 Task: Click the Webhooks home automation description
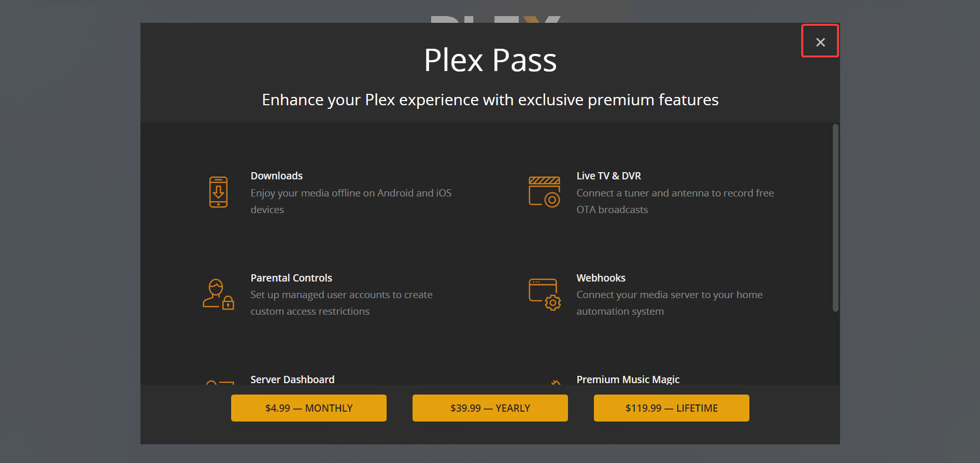click(670, 303)
